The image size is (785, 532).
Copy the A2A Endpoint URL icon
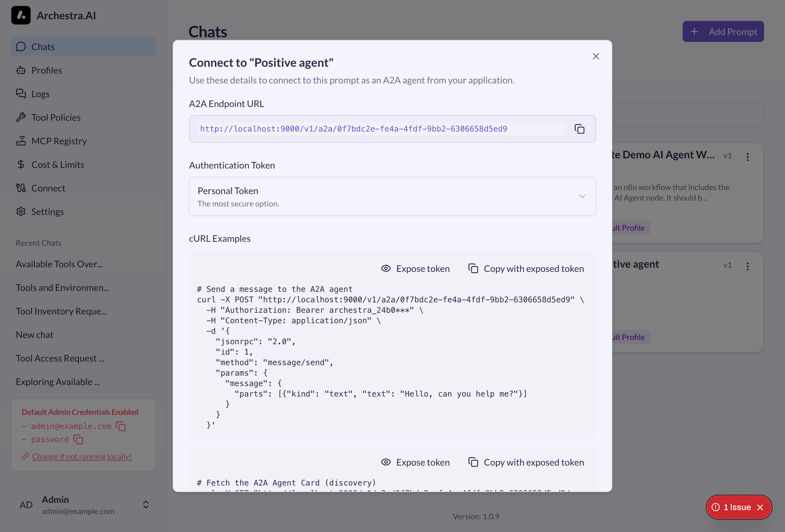[x=579, y=129]
